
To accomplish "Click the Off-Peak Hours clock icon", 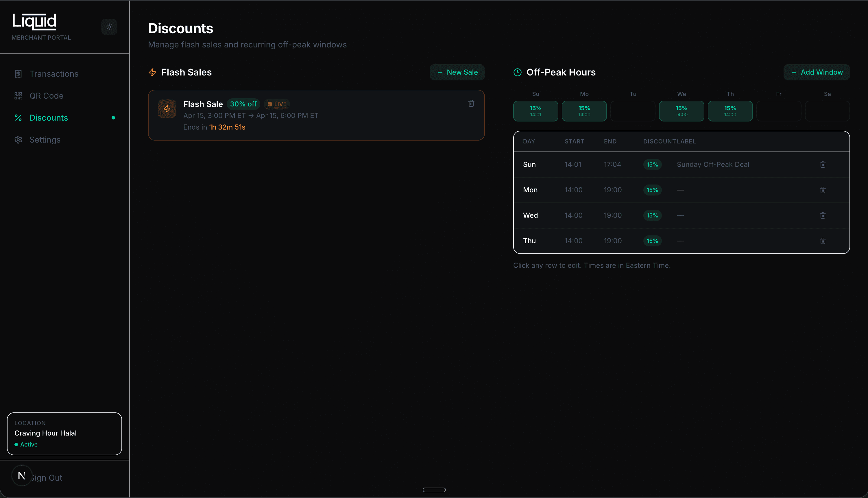I will click(x=517, y=72).
